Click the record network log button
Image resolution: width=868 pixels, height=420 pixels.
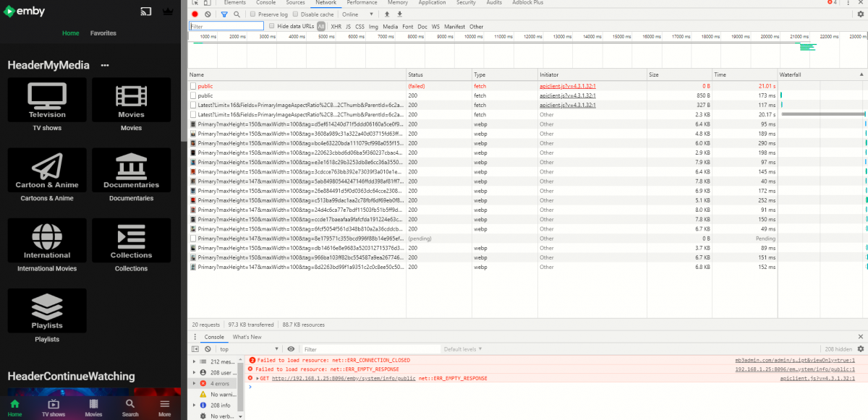195,14
